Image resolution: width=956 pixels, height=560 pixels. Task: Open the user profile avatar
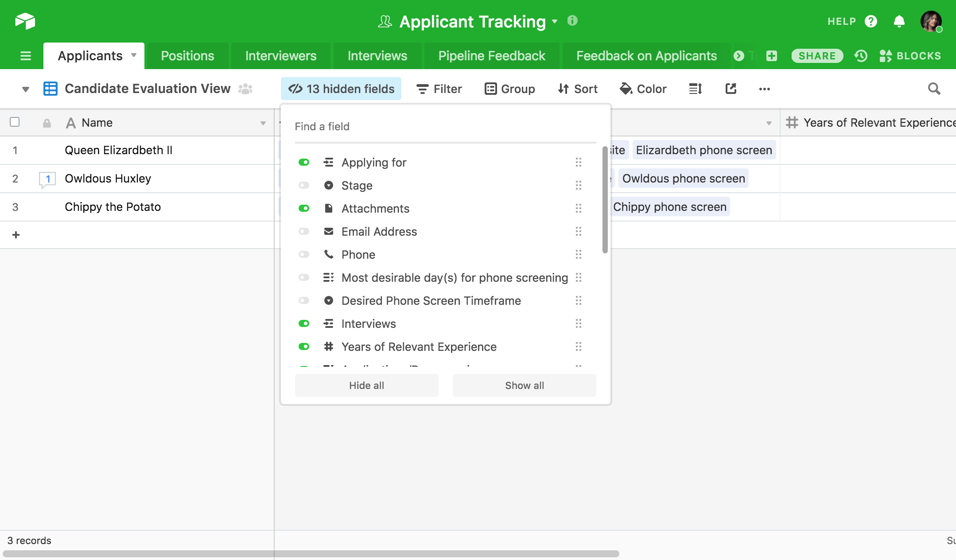[x=931, y=21]
